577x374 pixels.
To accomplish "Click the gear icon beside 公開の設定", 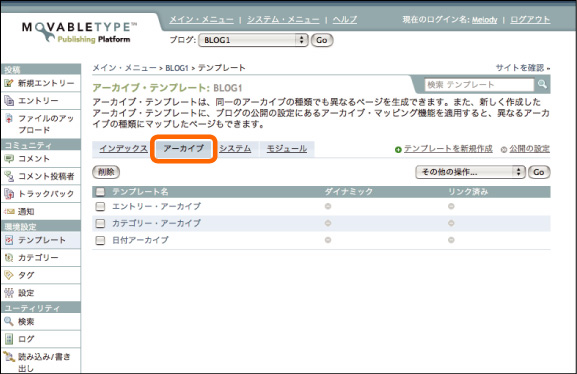I will click(x=504, y=149).
